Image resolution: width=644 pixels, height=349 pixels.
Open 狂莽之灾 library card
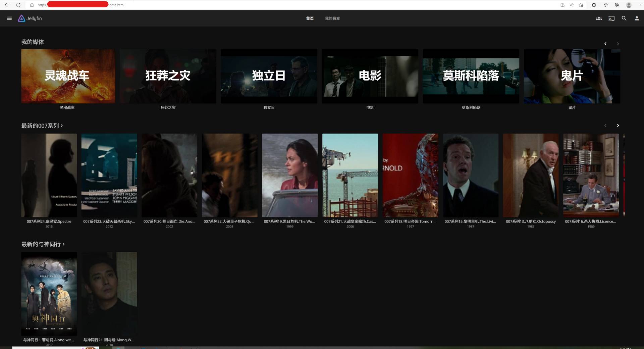pyautogui.click(x=168, y=76)
